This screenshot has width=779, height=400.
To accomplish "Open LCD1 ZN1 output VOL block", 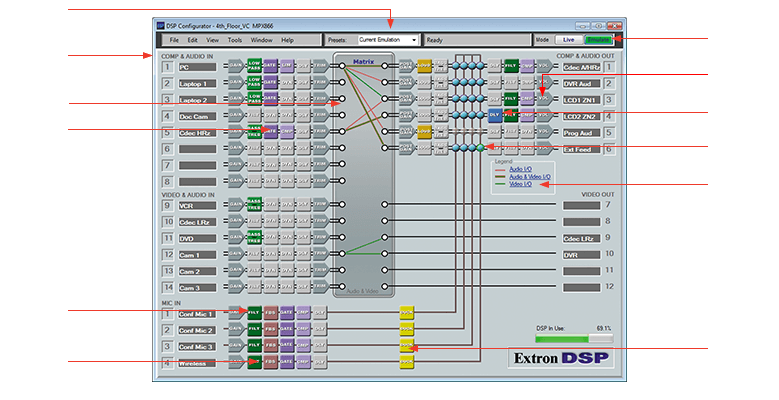I will [545, 99].
